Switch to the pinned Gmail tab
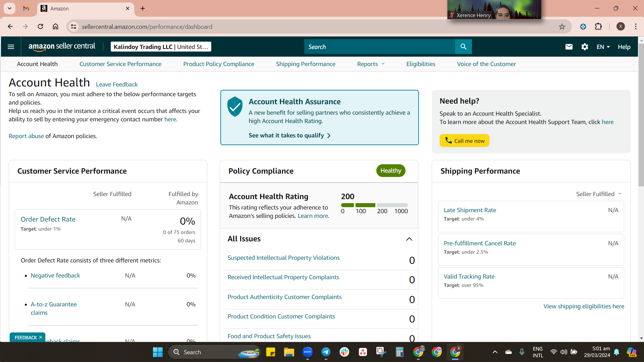 point(26,8)
